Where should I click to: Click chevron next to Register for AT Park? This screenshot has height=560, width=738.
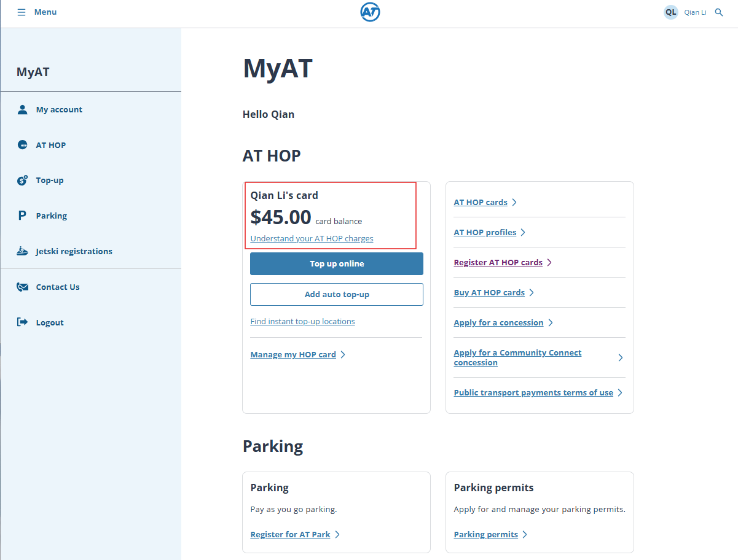tap(337, 534)
